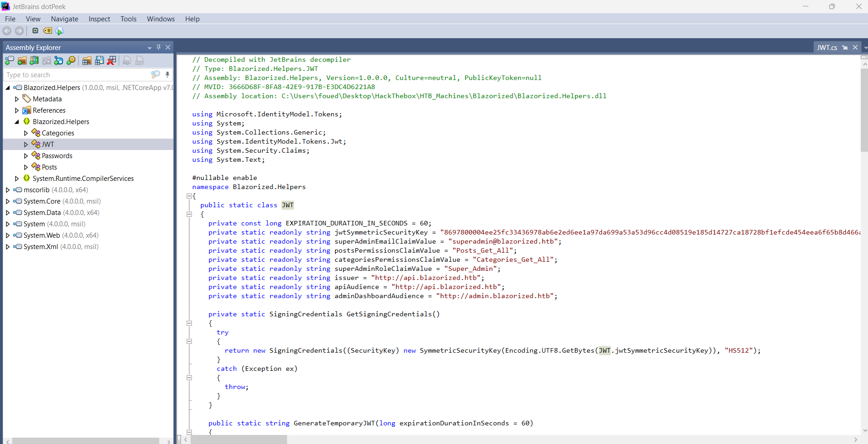Click the Open from NuGet icon
868x444 pixels.
click(59, 60)
